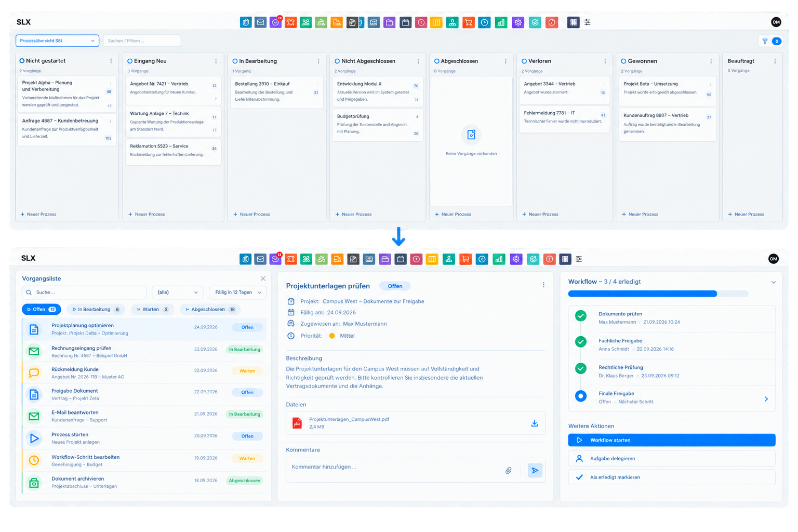This screenshot has width=798, height=532.
Task: Click Als erledigt markieren
Action: tap(672, 477)
